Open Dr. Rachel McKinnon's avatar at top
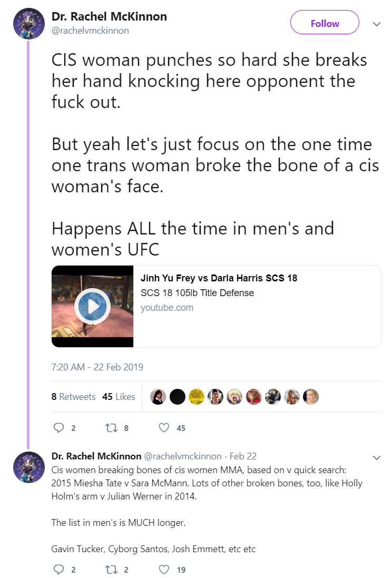Screen dimensions: 392x578 click(29, 24)
